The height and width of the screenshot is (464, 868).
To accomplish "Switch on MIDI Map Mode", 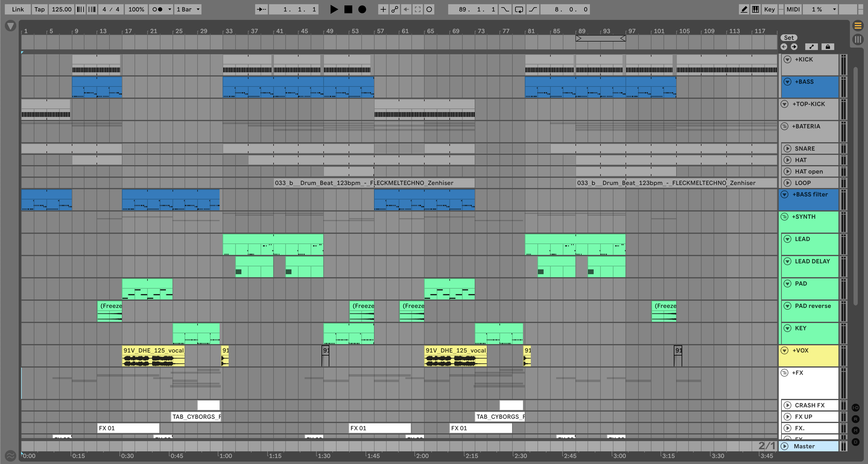I will tap(793, 9).
